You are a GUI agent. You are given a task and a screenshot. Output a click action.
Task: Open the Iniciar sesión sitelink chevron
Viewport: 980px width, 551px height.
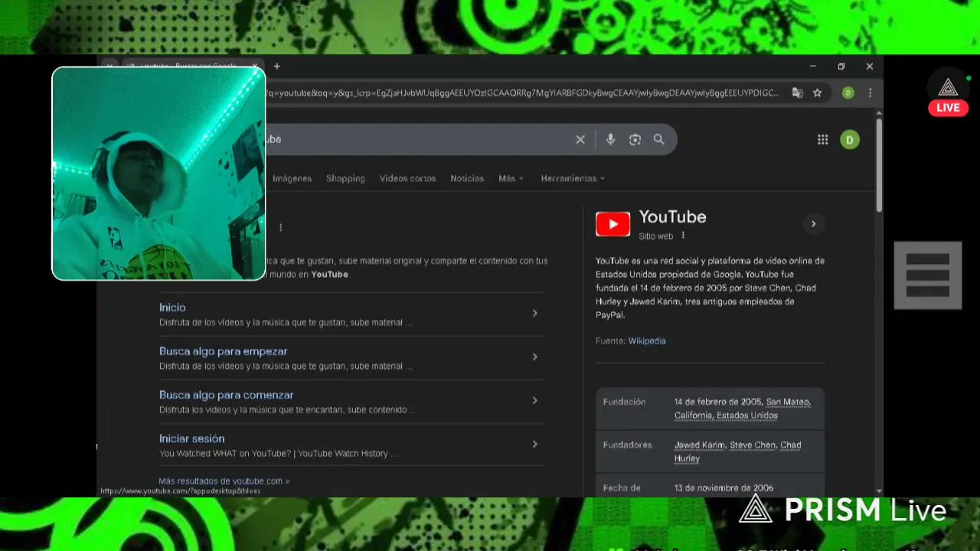coord(534,444)
